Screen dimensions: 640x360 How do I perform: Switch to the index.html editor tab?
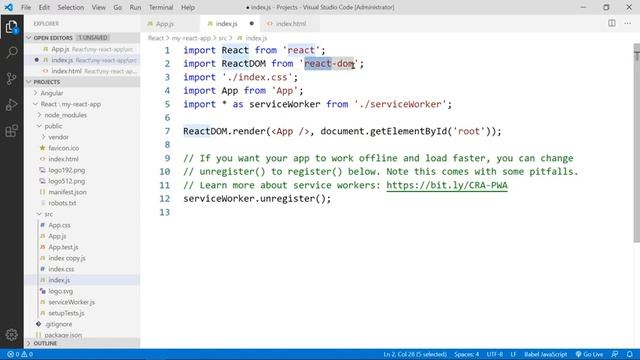pos(291,24)
